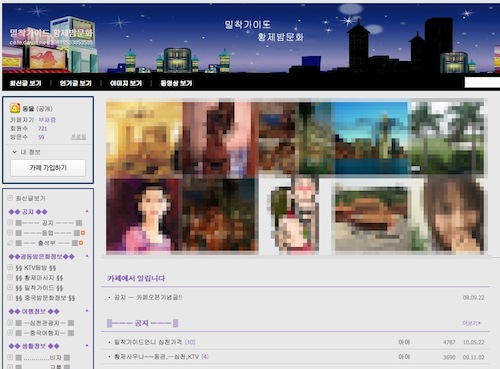
Task: Click the pencil icon beside 출석부
Action: coord(10,243)
